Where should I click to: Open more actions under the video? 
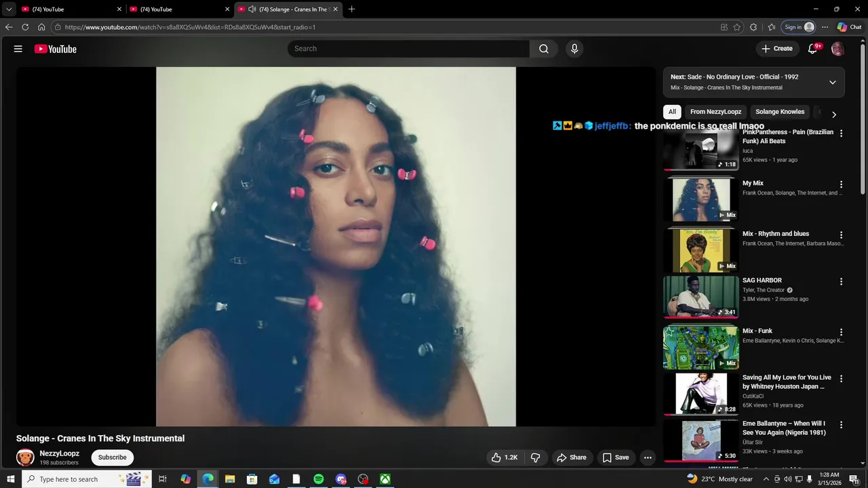click(x=648, y=457)
